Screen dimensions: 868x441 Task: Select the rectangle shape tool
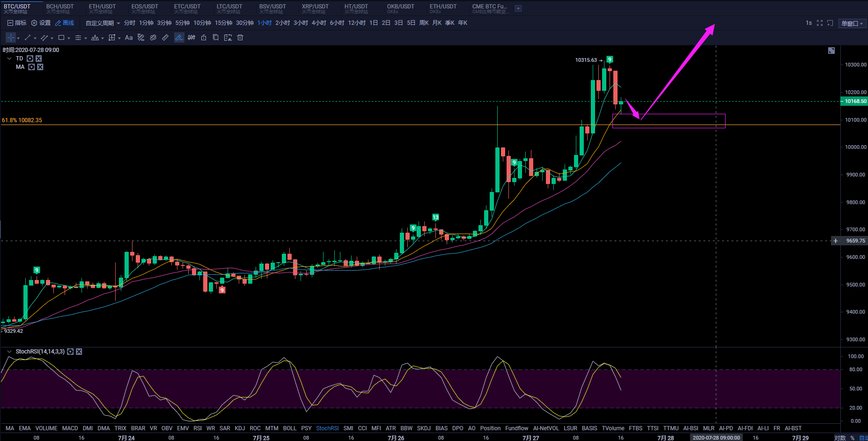(61, 38)
